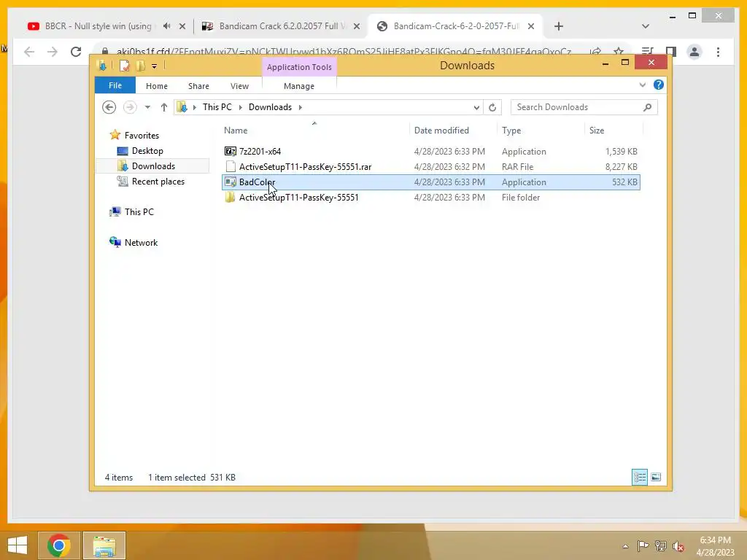The image size is (747, 560).
Task: Open recent locations dropdown arrow in Explorer
Action: pyautogui.click(x=147, y=107)
